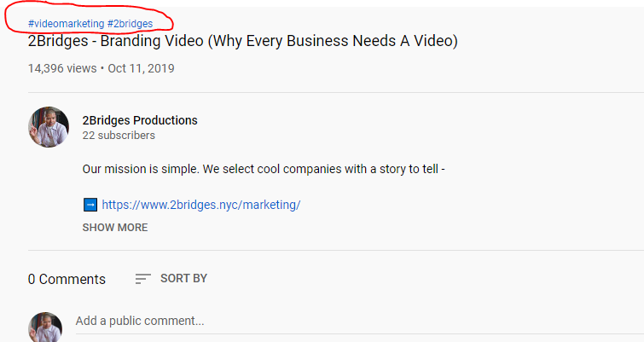This screenshot has height=342, width=644.
Task: Expand the description with SHOW MORE
Action: coord(115,228)
